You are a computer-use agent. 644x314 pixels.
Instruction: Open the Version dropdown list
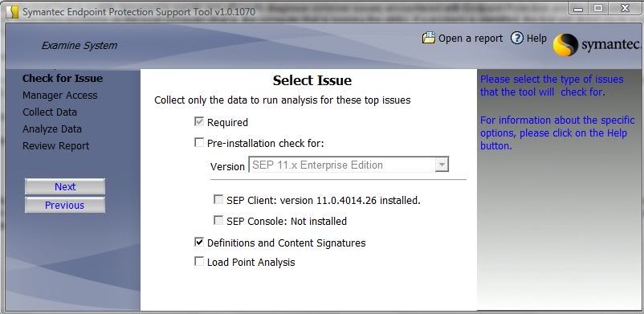[442, 165]
